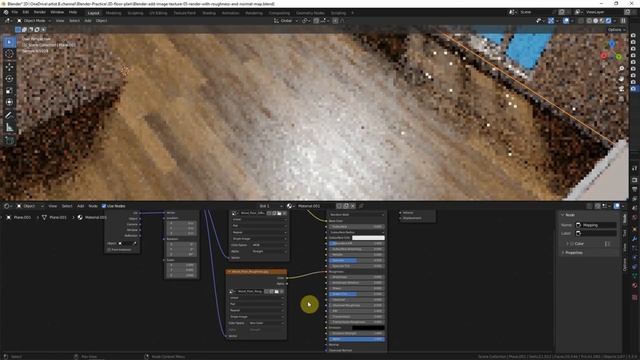Select the Select Box tool

[x=9, y=42]
